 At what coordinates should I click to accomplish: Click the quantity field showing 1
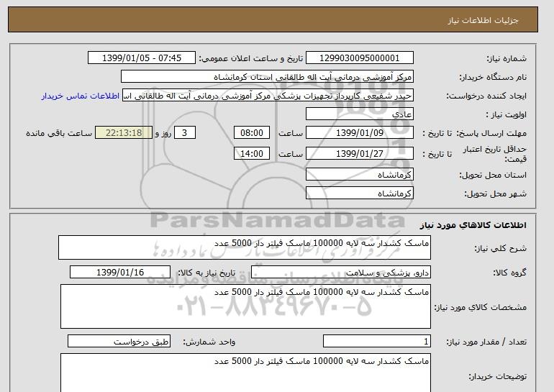pos(376,342)
